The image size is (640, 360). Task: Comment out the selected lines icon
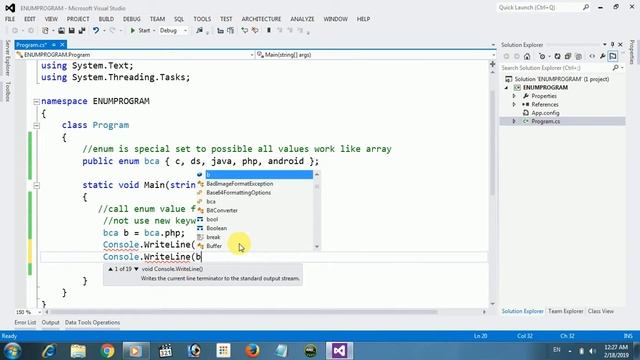point(244,31)
